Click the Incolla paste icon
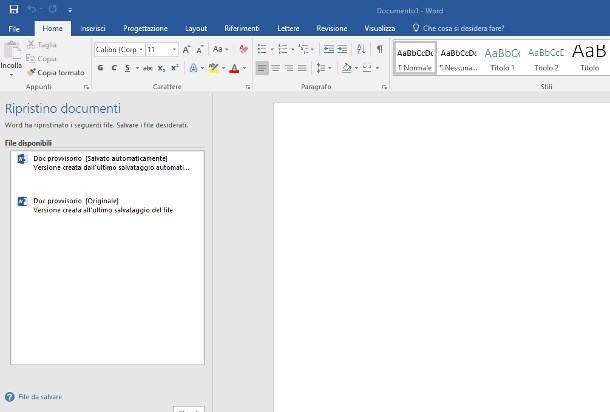The height and width of the screenshot is (412, 610). 12,51
